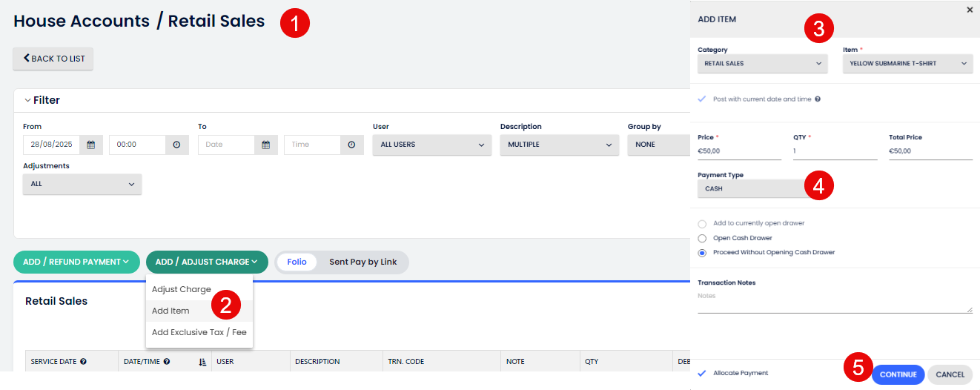Choose Add Item from the charge menu

170,311
